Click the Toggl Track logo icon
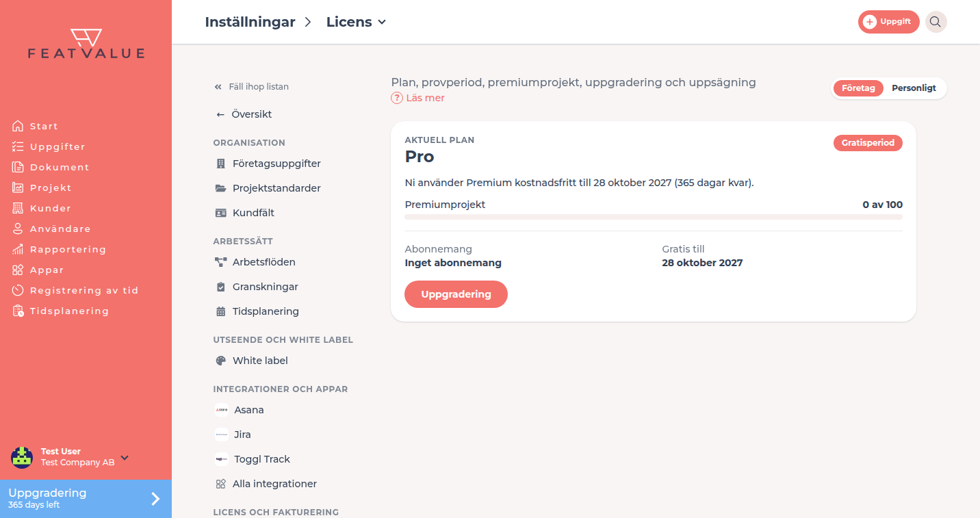Viewport: 980px width, 518px height. pyautogui.click(x=222, y=459)
